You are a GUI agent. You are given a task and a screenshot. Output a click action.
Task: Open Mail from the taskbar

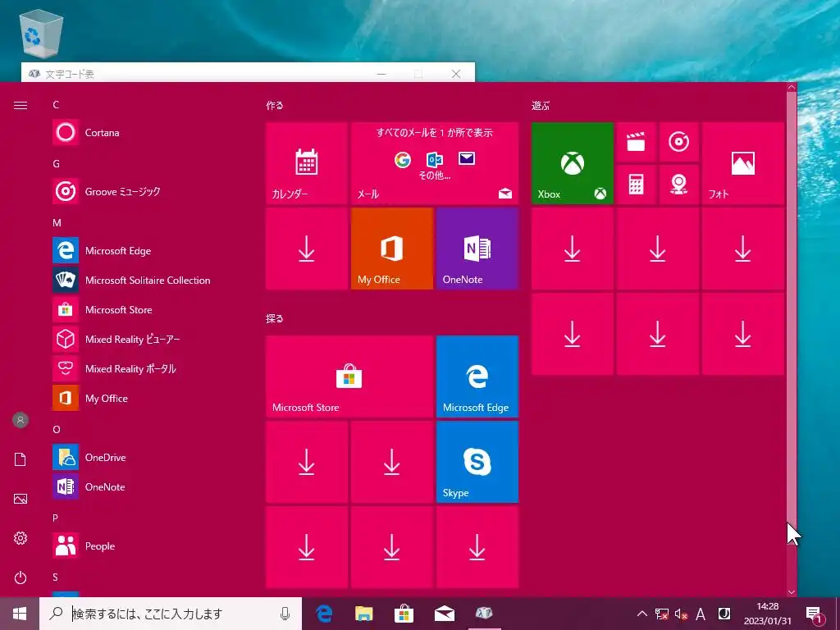(444, 614)
